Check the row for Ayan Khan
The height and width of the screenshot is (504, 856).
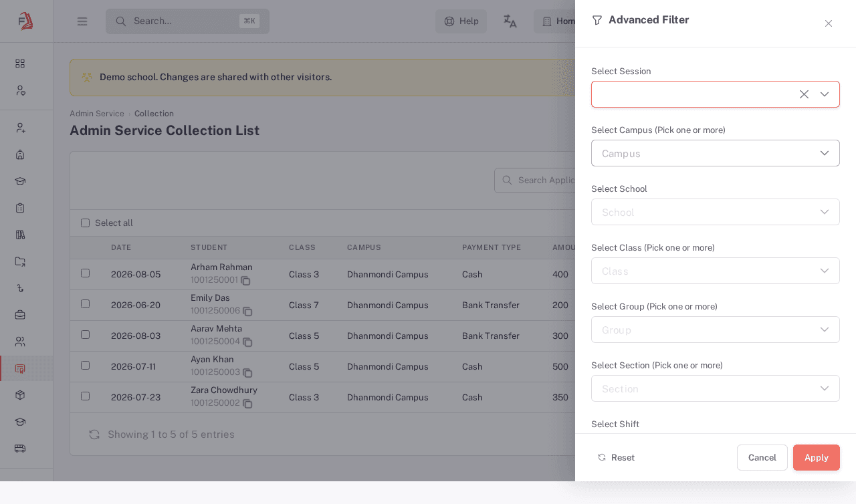[x=85, y=366]
